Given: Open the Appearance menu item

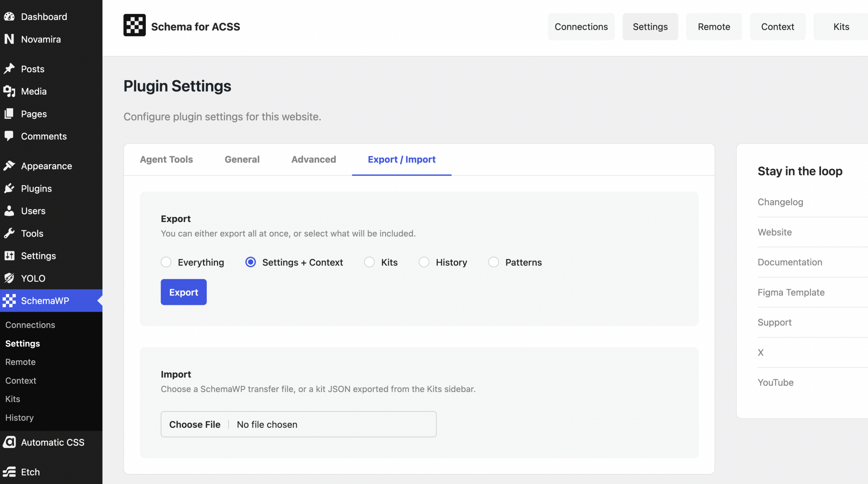Looking at the screenshot, I should (x=51, y=166).
